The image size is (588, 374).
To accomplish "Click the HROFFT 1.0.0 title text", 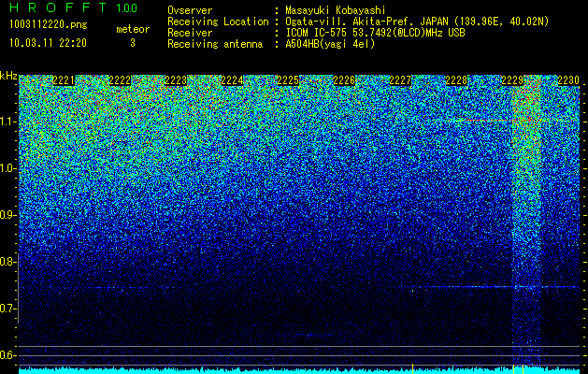I will [74, 7].
